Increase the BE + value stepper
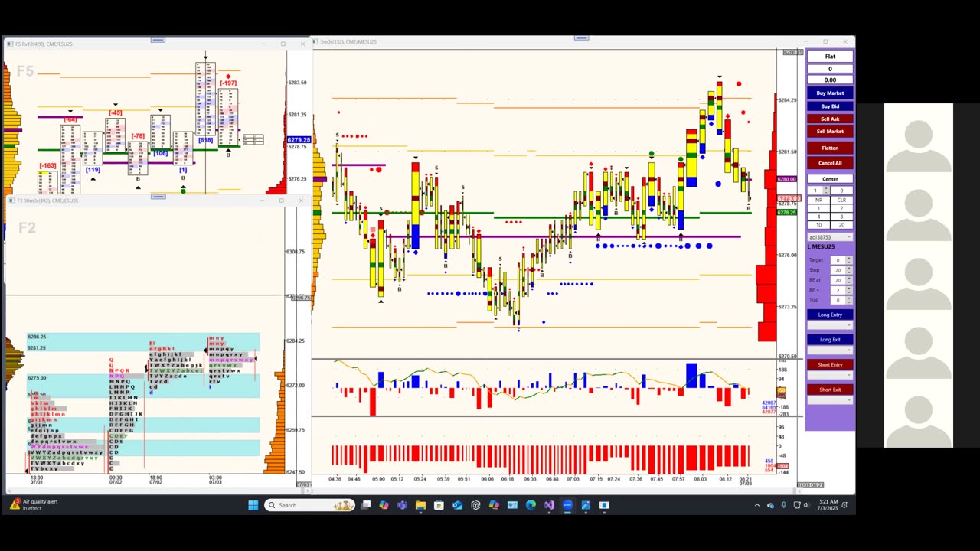Viewport: 980px width, 551px height. tap(849, 288)
